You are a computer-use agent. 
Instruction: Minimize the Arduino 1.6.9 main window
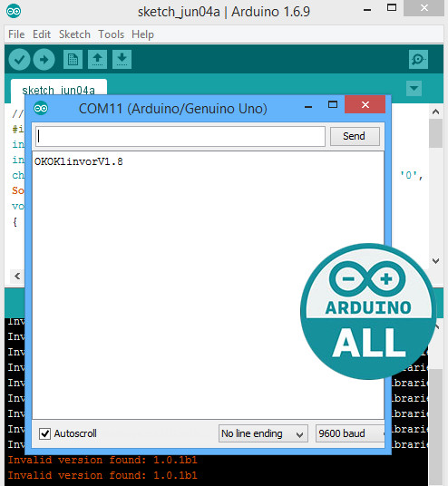click(x=367, y=10)
